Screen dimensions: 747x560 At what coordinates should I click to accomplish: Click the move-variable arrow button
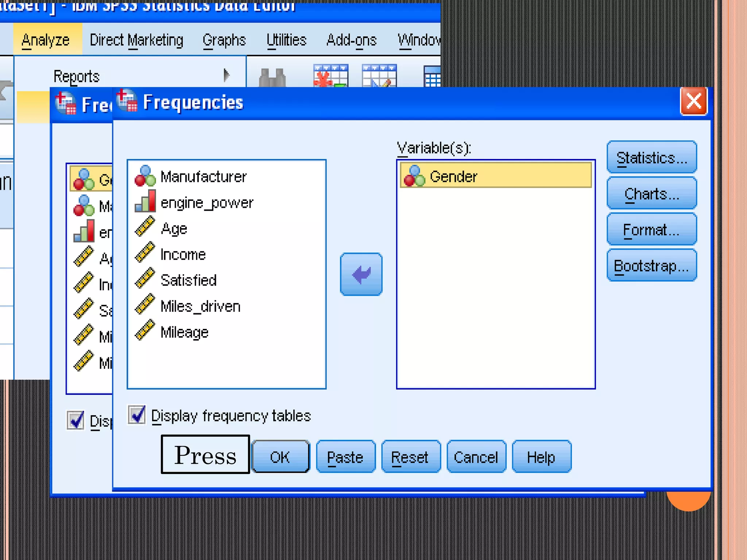coord(361,274)
